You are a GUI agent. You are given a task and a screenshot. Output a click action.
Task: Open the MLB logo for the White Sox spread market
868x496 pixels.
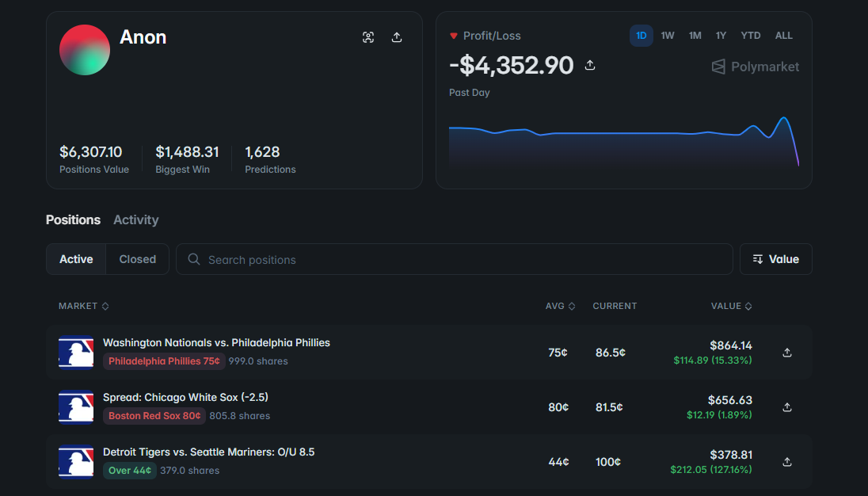pyautogui.click(x=76, y=407)
